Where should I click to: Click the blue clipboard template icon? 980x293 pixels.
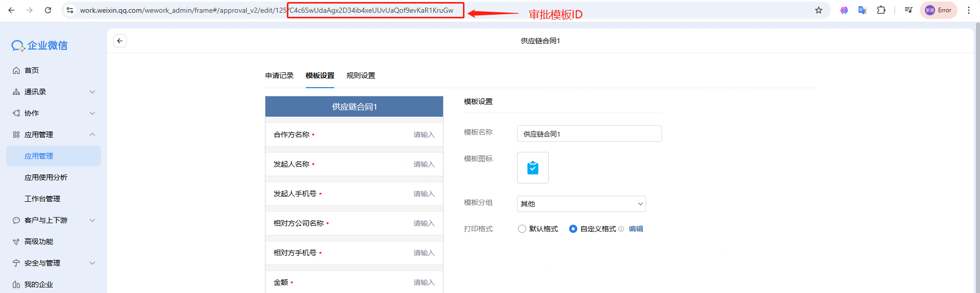pyautogui.click(x=533, y=168)
